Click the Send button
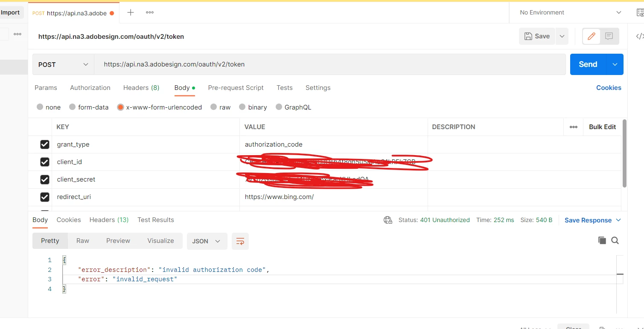Screen dimensions: 644x329 tap(588, 64)
